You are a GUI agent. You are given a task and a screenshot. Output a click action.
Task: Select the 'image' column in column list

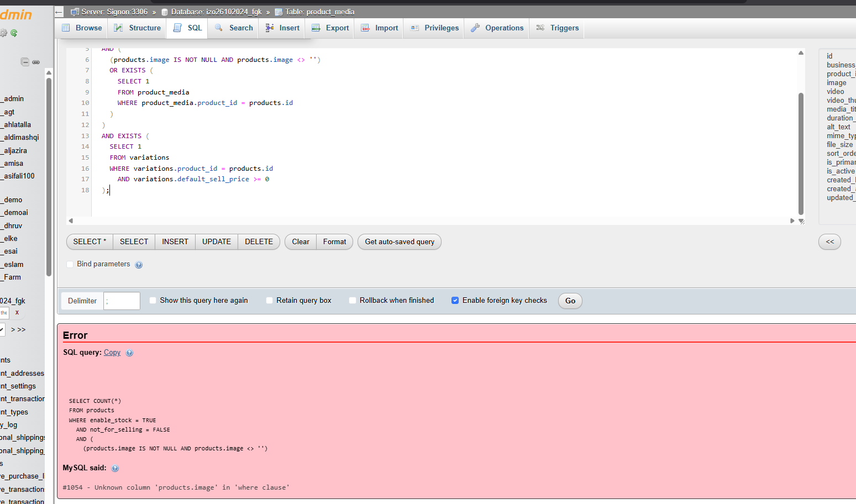836,83
